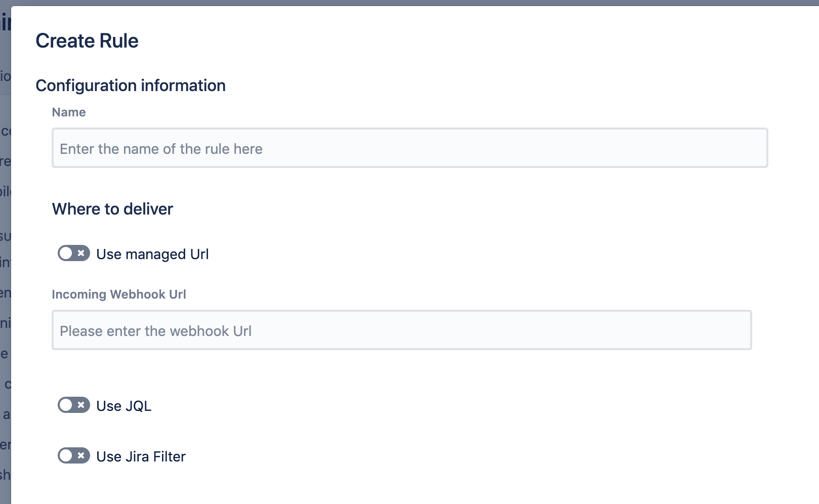The height and width of the screenshot is (504, 819).
Task: Click the X icon in managed Url toggle
Action: click(81, 253)
